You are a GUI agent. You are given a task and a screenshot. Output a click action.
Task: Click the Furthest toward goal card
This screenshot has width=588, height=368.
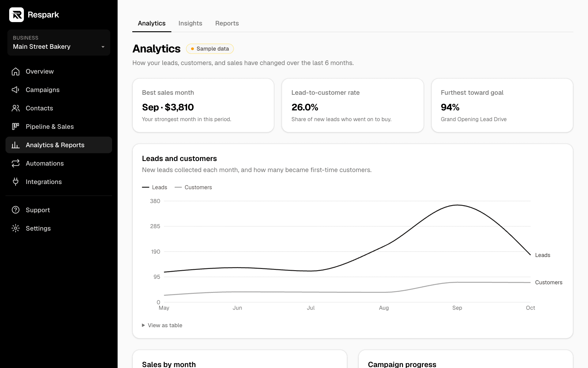pos(502,105)
